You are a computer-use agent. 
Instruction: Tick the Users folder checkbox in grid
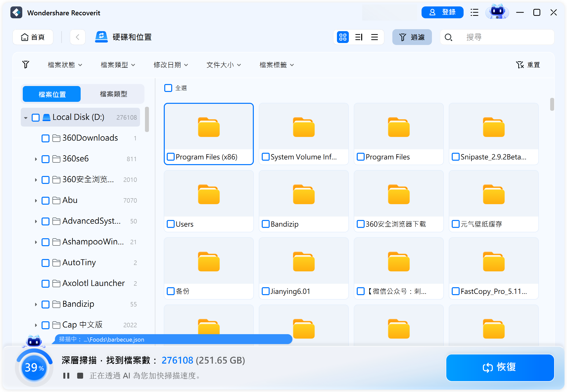(x=171, y=224)
